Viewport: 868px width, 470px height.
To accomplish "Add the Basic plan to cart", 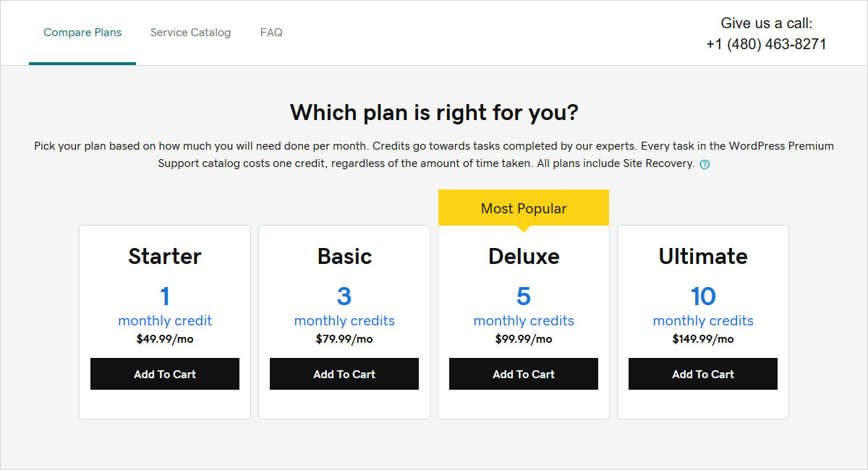I will pyautogui.click(x=344, y=374).
